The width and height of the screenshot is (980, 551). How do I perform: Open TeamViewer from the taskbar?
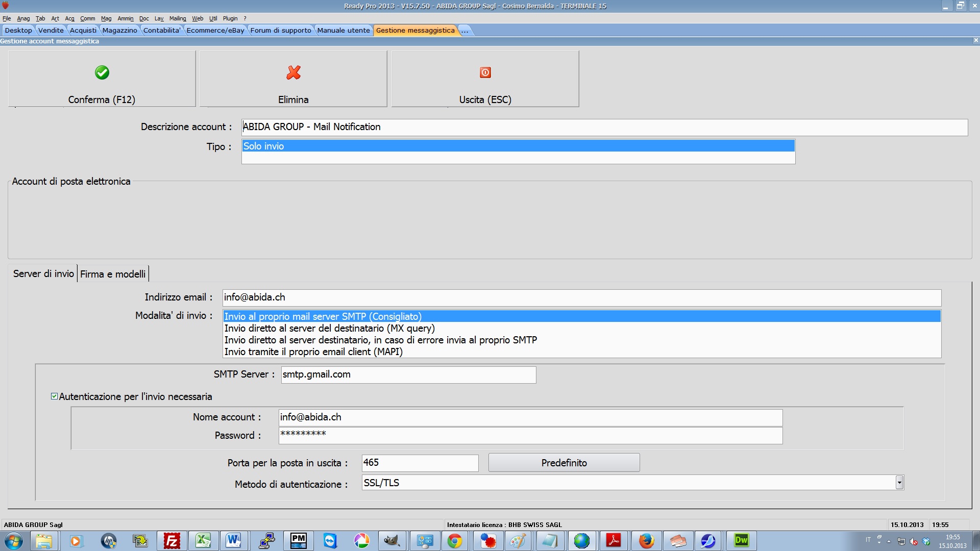(x=330, y=541)
